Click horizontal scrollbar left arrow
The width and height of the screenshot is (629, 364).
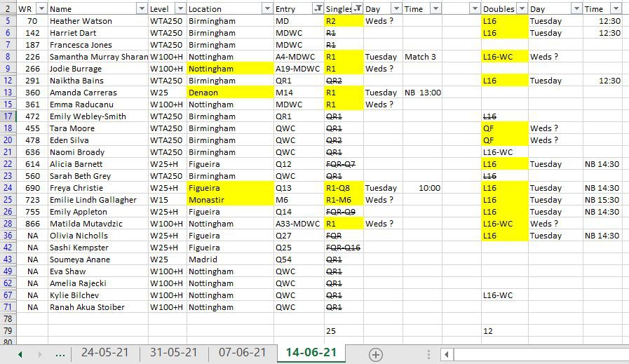(447, 354)
